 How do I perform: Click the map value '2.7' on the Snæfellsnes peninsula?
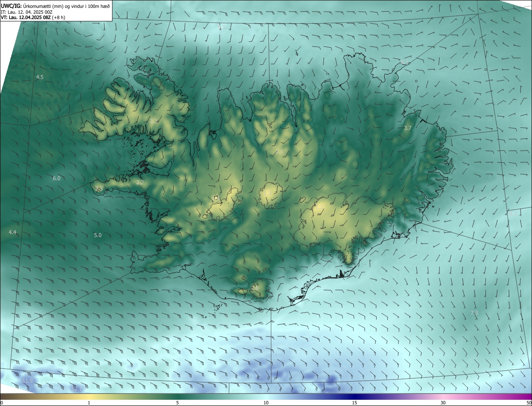point(140,182)
